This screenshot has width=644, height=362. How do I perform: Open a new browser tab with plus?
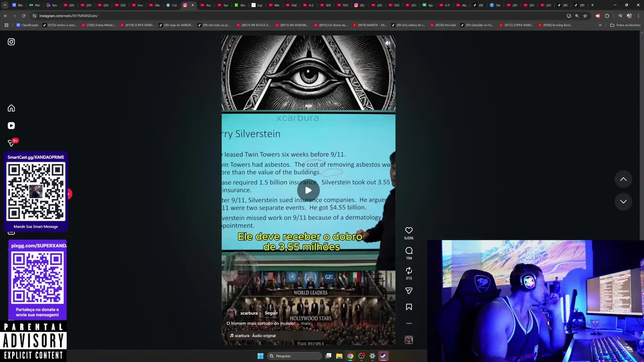[x=592, y=5]
